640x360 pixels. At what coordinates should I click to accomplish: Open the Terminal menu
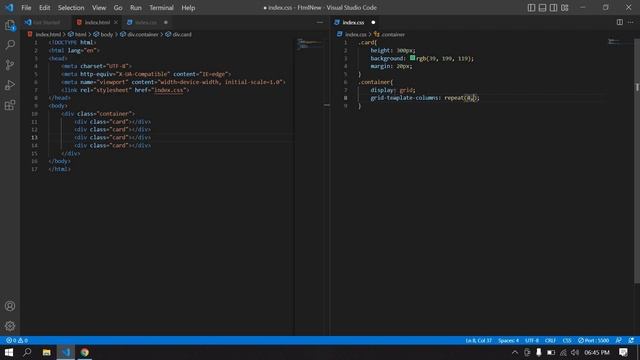coord(161,8)
